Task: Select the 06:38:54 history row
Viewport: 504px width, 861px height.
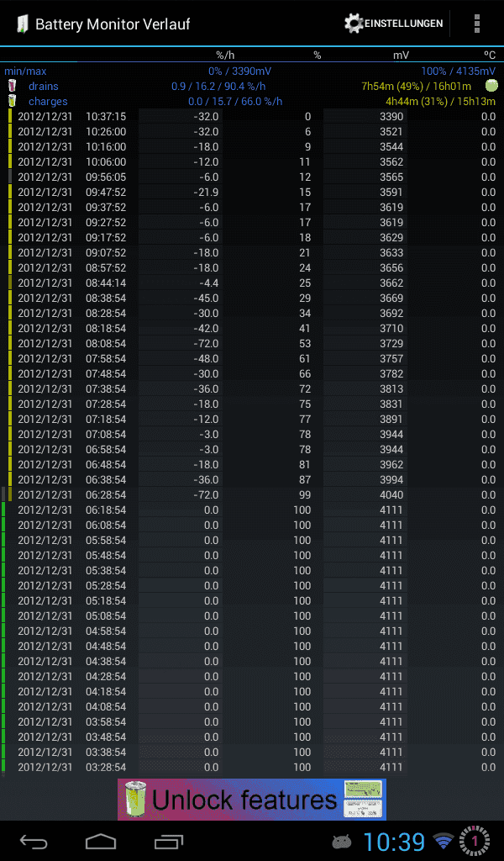Action: (x=252, y=479)
